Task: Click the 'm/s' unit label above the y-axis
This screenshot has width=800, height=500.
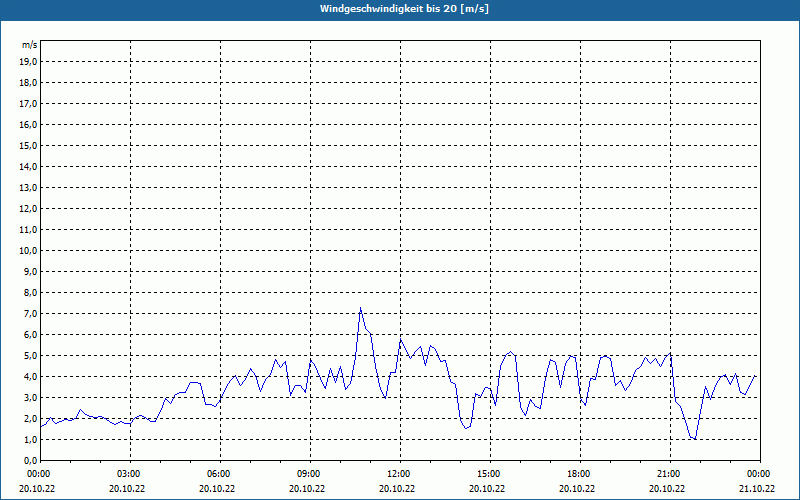Action: (x=29, y=45)
